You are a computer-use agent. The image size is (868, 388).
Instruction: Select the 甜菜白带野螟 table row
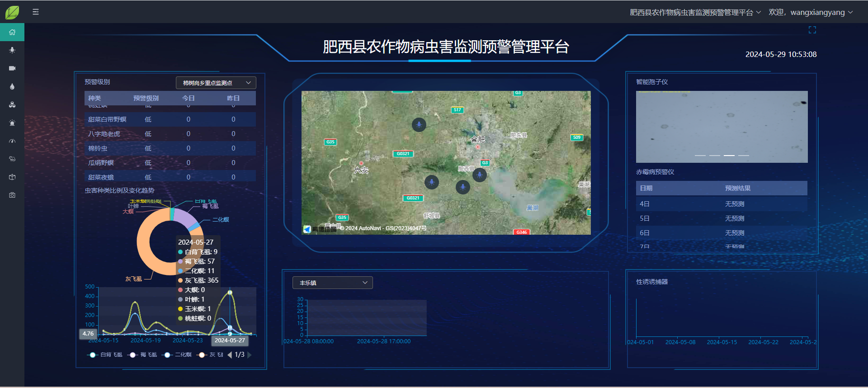[170, 119]
